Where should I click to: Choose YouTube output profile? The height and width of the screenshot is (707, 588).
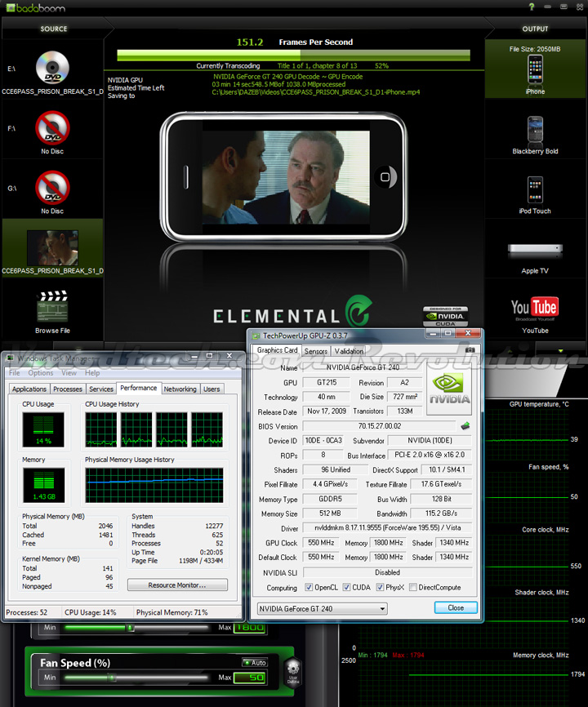tap(535, 309)
